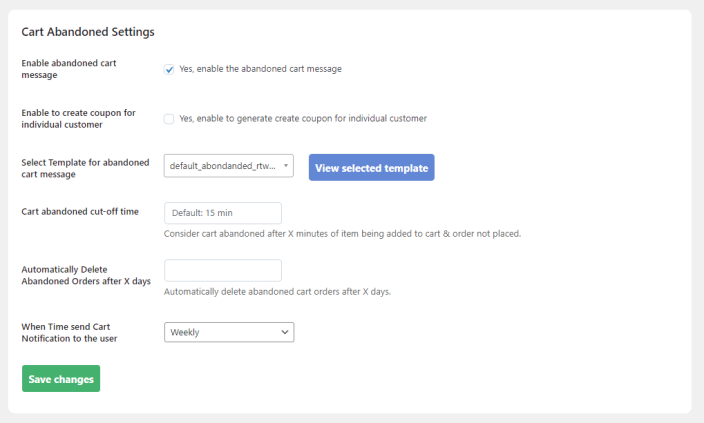
Task: Open the default_abondanded template dropdown
Action: (222, 166)
